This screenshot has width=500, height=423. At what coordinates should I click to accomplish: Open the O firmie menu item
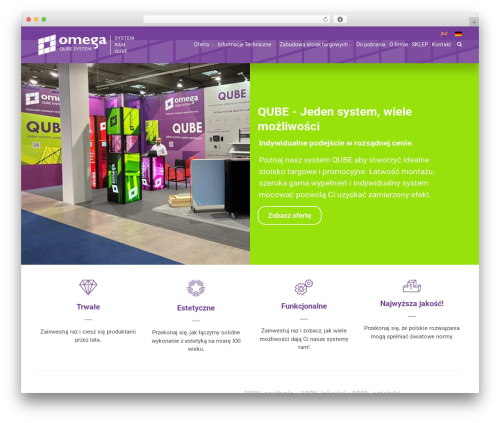point(399,44)
